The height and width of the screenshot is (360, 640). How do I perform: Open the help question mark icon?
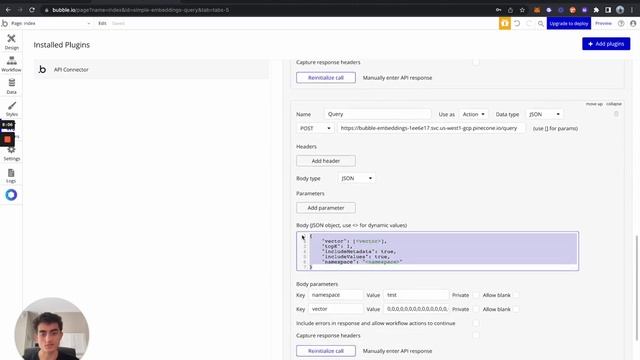click(621, 23)
